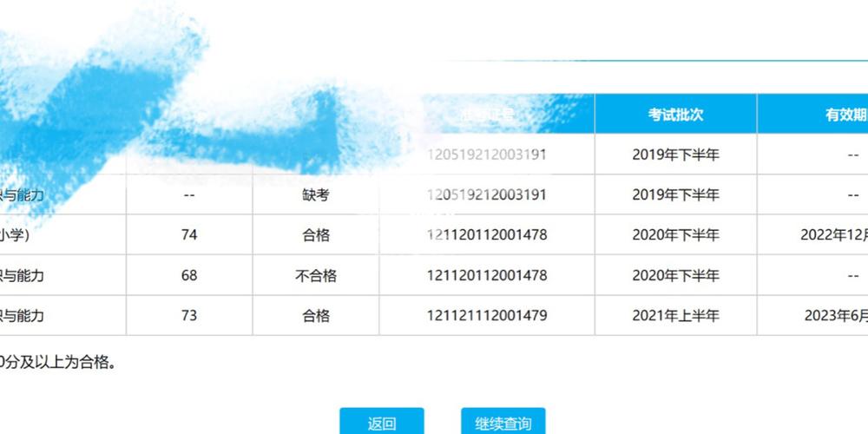Screen dimensions: 868x434
Task: Click 120519212003191 in the 缺考 row
Action: (x=487, y=194)
